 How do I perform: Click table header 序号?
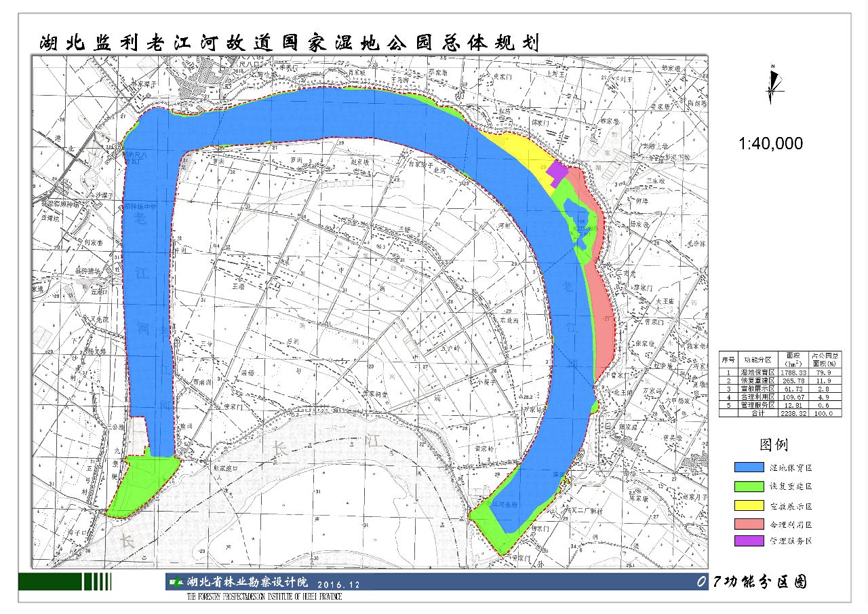(x=728, y=360)
